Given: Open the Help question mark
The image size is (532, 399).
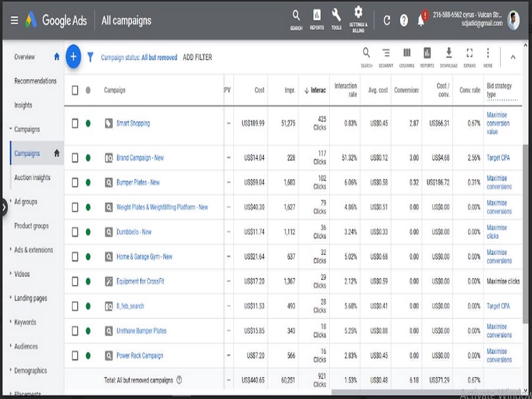Looking at the screenshot, I should click(404, 21).
